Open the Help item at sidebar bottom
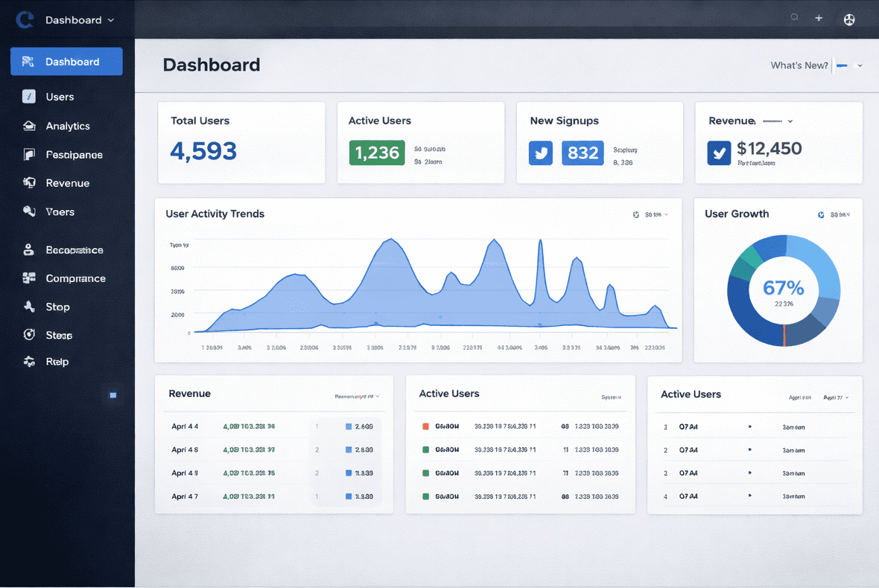 pyautogui.click(x=59, y=362)
